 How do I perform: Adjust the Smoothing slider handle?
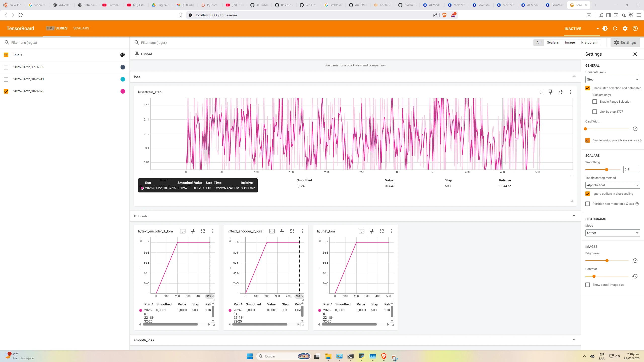606,170
